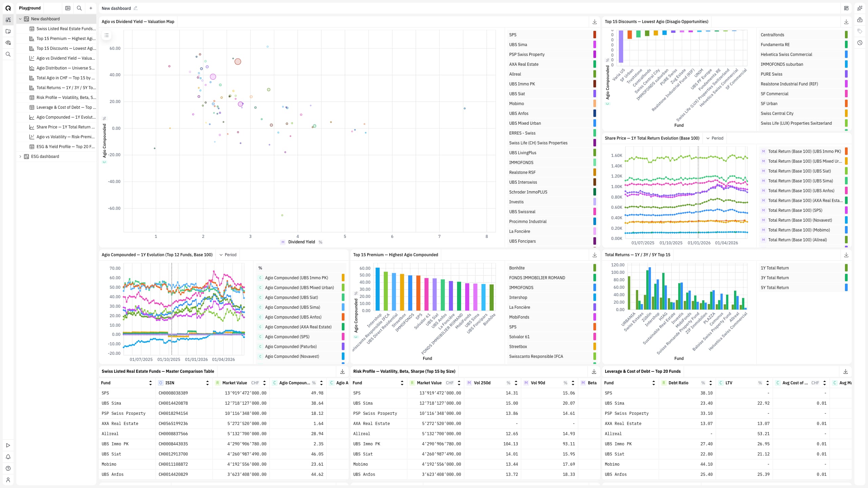
Task: Toggle Mobimo series in scatter legend
Action: (x=552, y=104)
